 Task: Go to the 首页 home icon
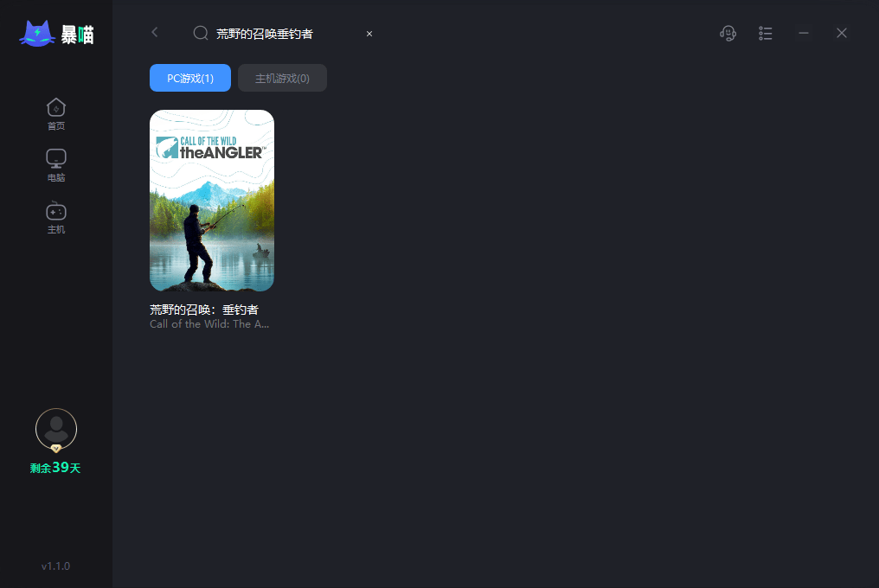pyautogui.click(x=56, y=114)
